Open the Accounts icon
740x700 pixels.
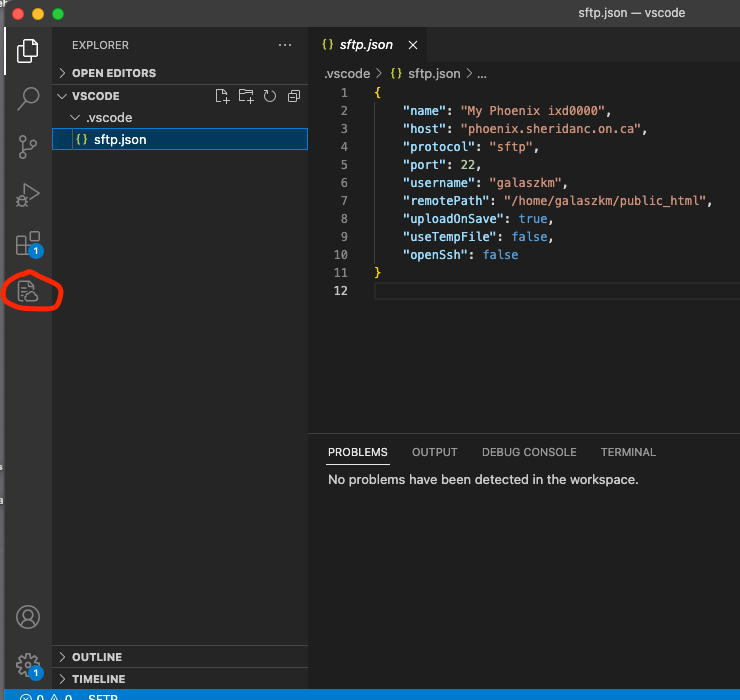pyautogui.click(x=28, y=617)
